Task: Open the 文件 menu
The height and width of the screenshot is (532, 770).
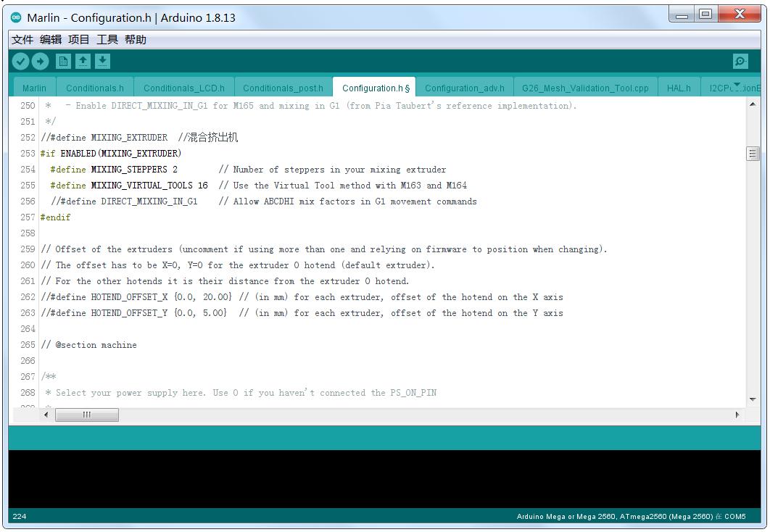Action: pyautogui.click(x=22, y=40)
